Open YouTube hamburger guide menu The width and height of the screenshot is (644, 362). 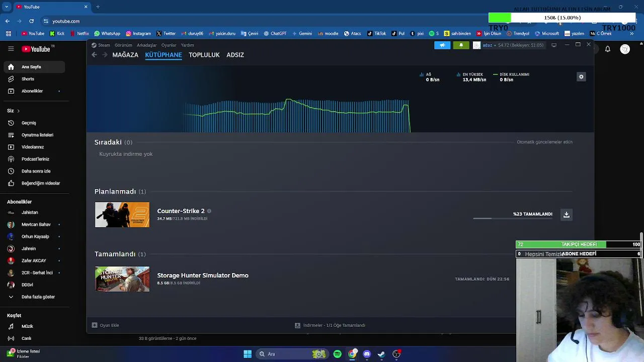click(11, 49)
